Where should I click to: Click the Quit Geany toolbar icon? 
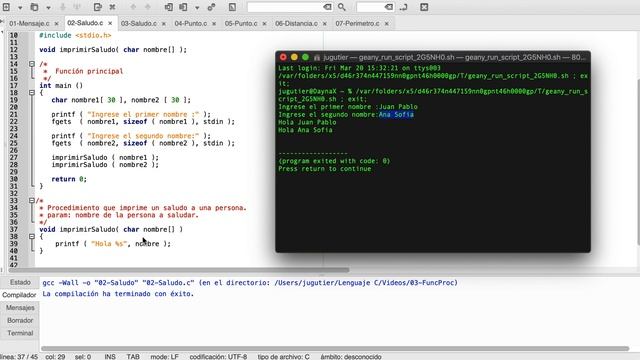(424, 7)
